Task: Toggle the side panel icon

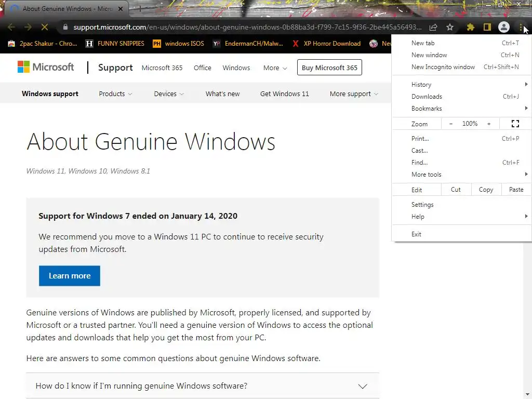Action: click(487, 27)
